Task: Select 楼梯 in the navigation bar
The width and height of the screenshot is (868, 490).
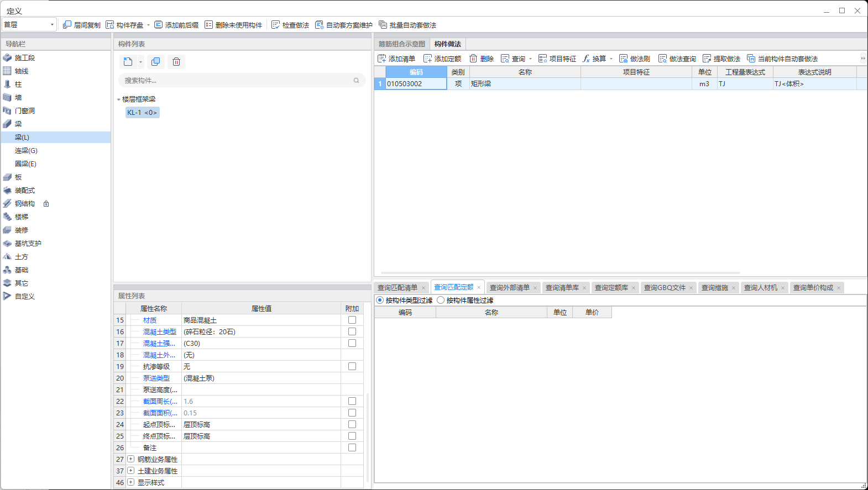Action: 22,217
